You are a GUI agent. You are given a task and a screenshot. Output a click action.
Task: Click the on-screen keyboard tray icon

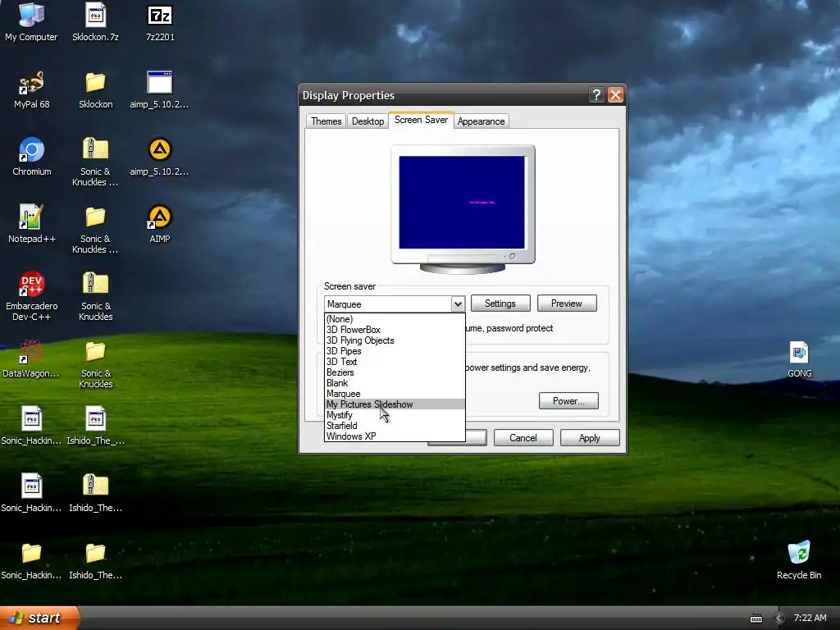point(756,619)
